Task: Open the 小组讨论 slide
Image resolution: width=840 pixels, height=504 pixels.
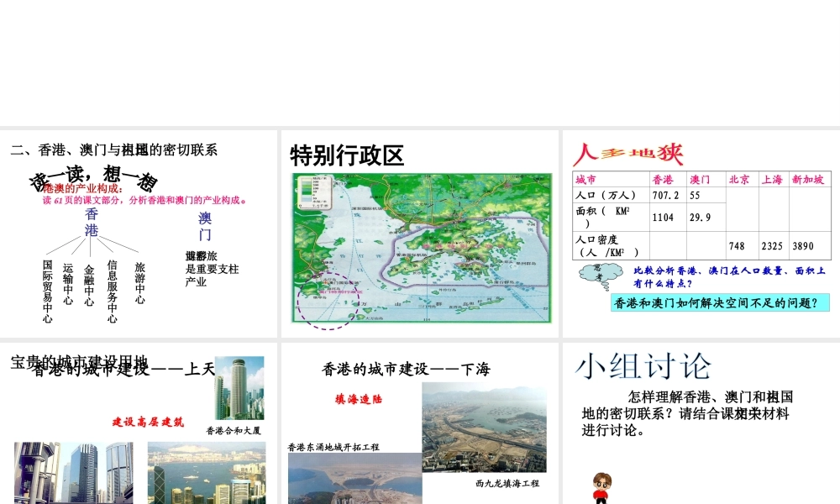Action: [701, 423]
